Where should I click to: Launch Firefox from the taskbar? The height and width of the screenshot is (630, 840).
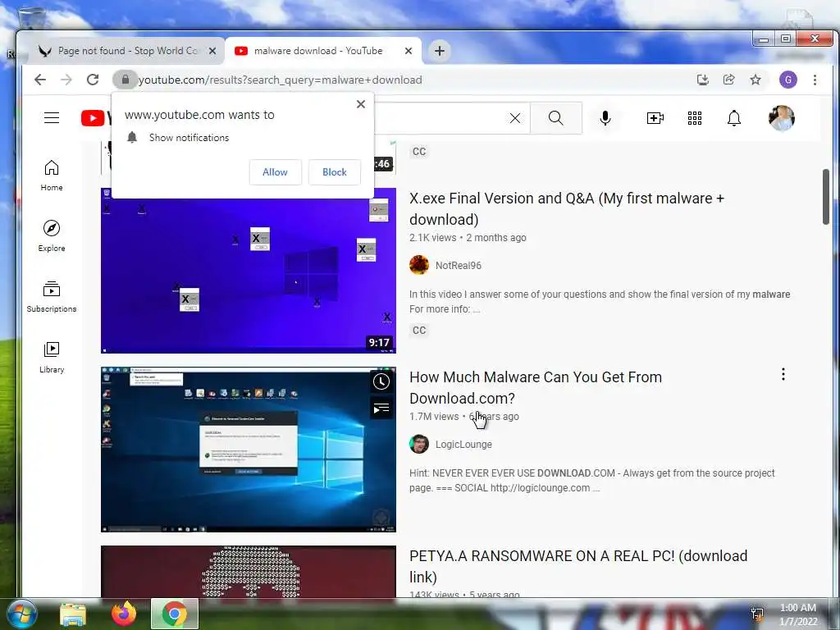tap(124, 614)
